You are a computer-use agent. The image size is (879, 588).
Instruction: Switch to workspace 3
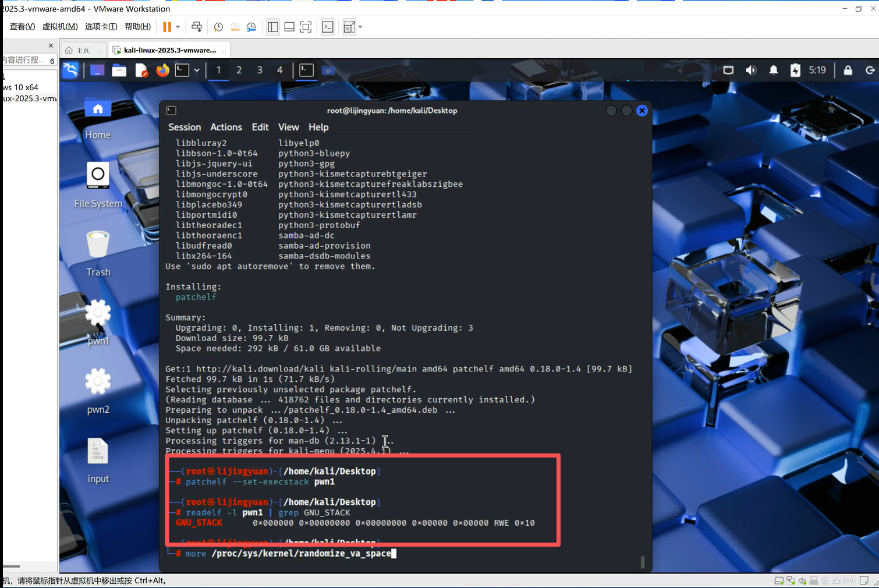[x=260, y=70]
